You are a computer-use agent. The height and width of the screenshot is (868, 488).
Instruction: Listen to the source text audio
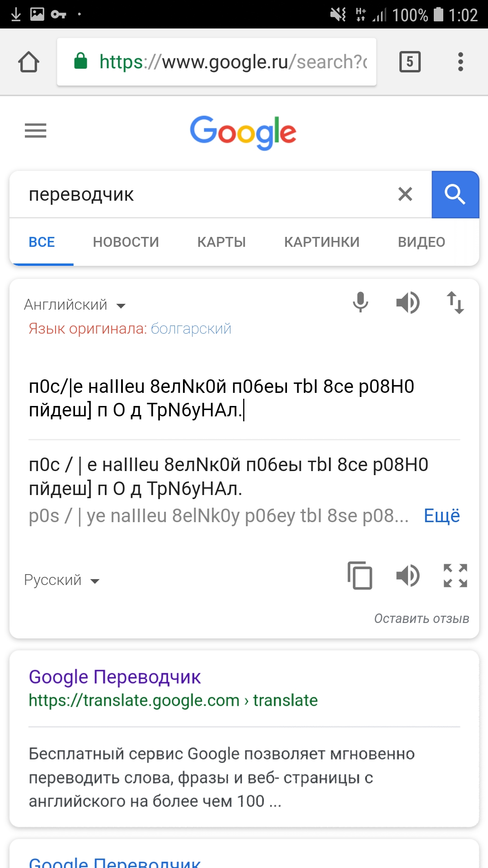[x=408, y=302]
